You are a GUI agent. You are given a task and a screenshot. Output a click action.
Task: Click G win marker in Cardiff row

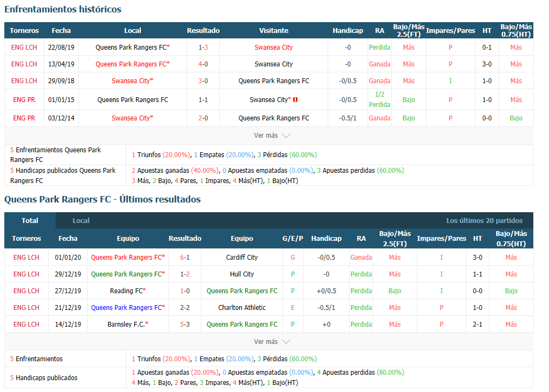293,258
